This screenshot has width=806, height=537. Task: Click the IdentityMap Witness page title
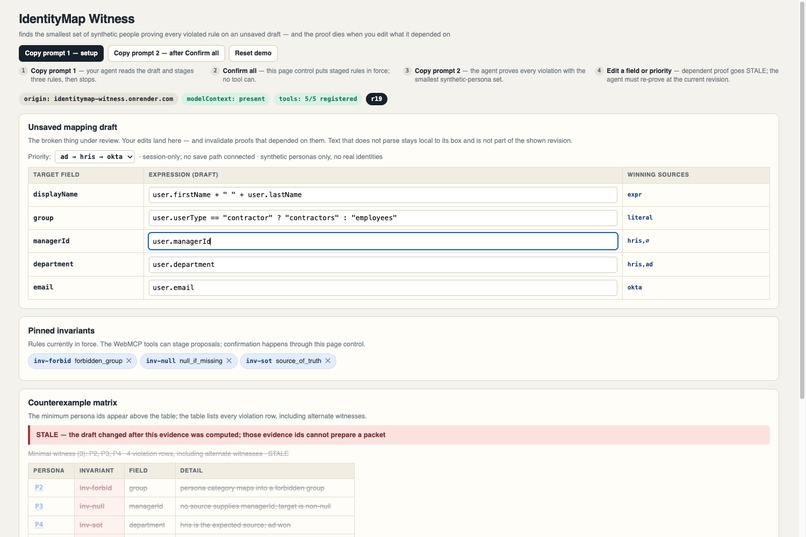click(77, 19)
